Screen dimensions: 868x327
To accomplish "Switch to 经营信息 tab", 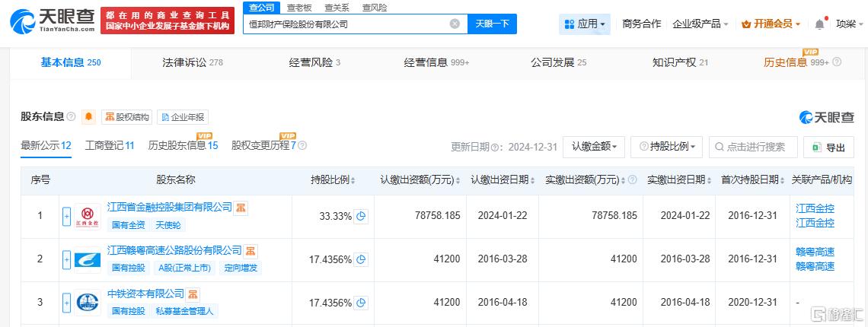I will 436,62.
